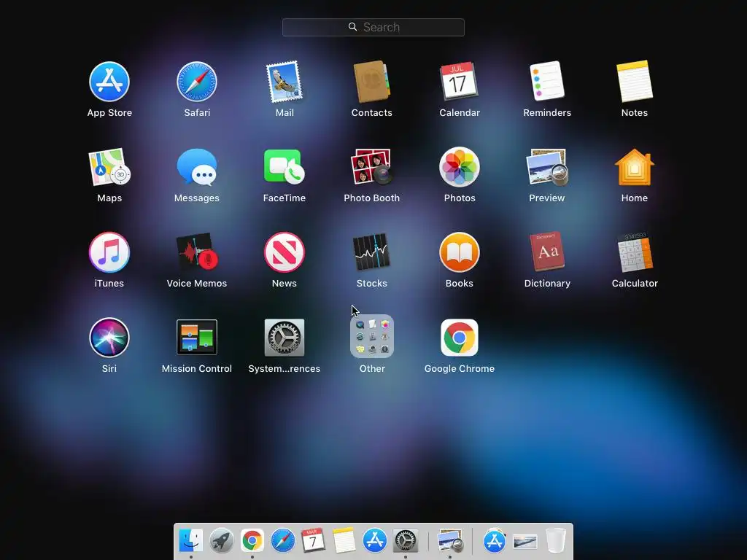Click the Launchpad Search field
This screenshot has height=560, width=747.
point(373,27)
